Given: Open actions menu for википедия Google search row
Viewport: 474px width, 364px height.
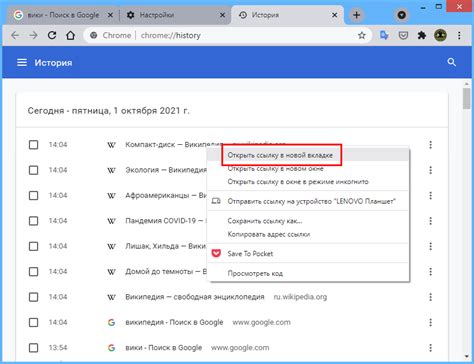Looking at the screenshot, I should pyautogui.click(x=430, y=322).
